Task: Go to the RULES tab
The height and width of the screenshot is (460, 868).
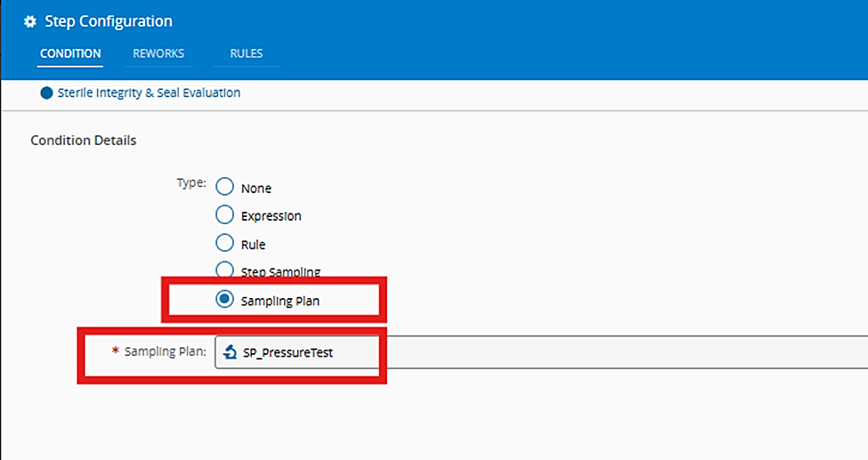Action: 246,53
